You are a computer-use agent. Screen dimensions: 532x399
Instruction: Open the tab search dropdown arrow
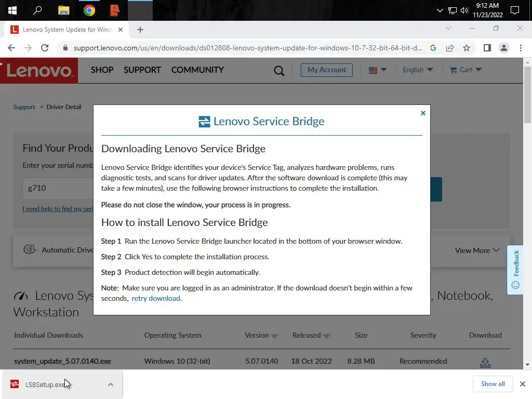coord(448,28)
